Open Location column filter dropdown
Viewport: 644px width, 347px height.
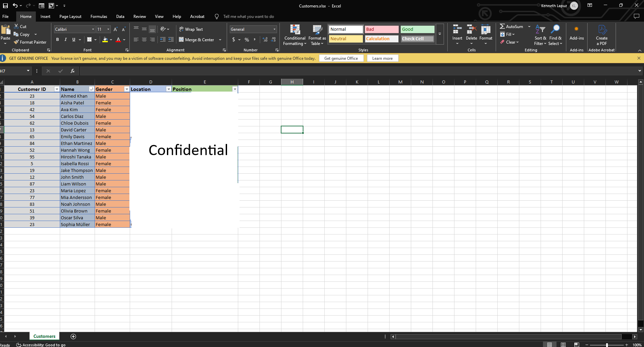(x=169, y=89)
